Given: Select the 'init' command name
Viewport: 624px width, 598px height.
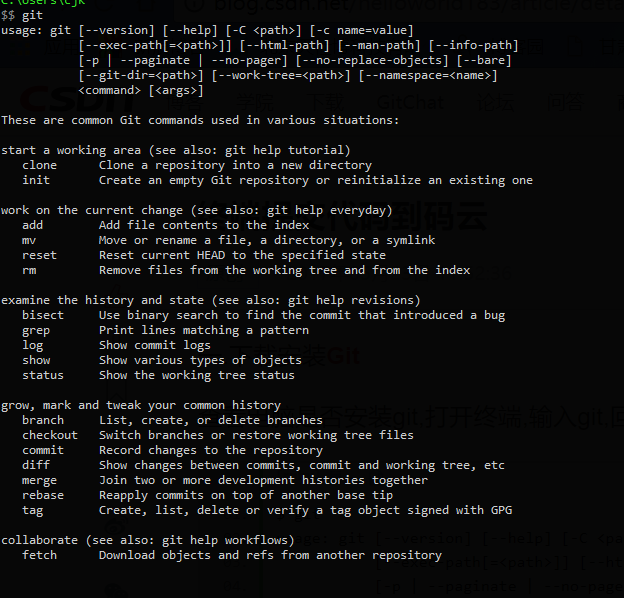Looking at the screenshot, I should 36,180.
